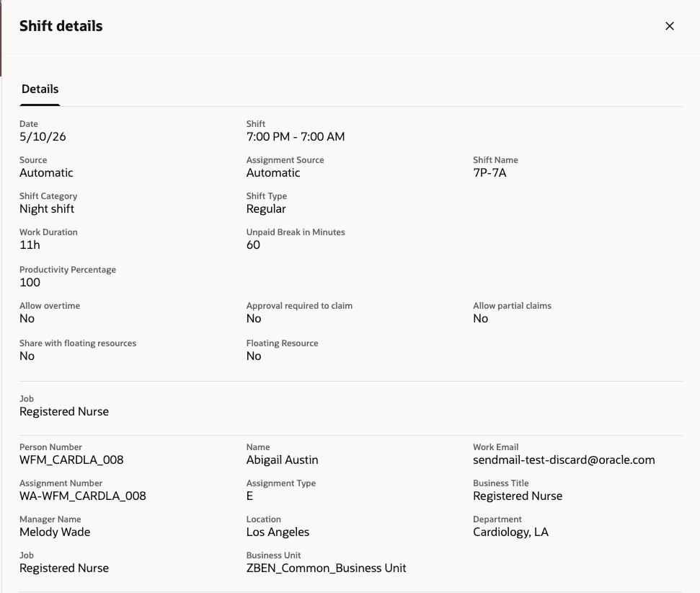Click Shift Type value Regular
The image size is (700, 593).
coord(266,209)
